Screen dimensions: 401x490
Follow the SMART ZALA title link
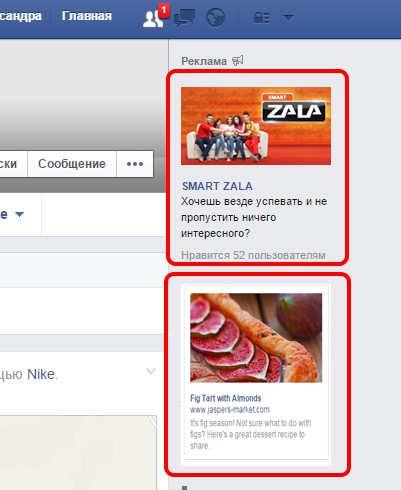[x=217, y=186]
